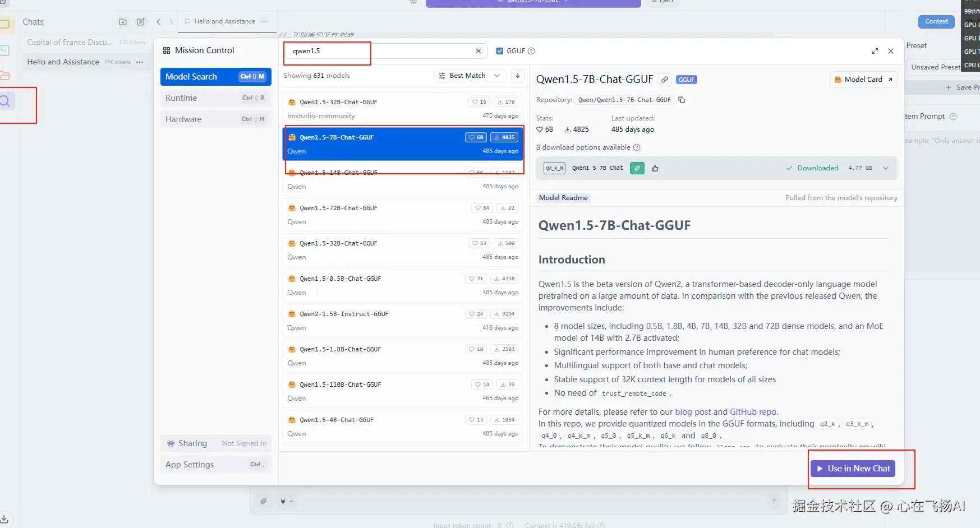The height and width of the screenshot is (528, 980).
Task: Click the Context fullness help icon
Action: pos(601,525)
